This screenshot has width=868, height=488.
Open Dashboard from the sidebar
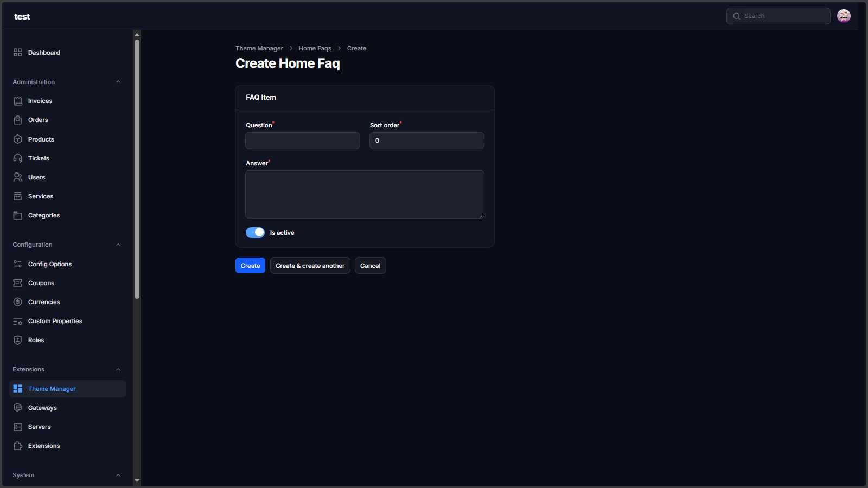pos(44,53)
